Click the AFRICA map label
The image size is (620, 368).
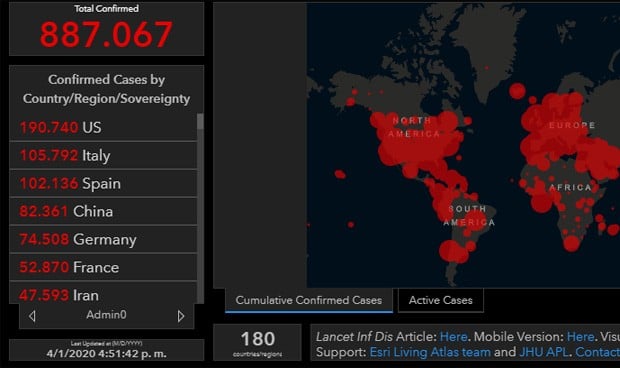tap(571, 187)
